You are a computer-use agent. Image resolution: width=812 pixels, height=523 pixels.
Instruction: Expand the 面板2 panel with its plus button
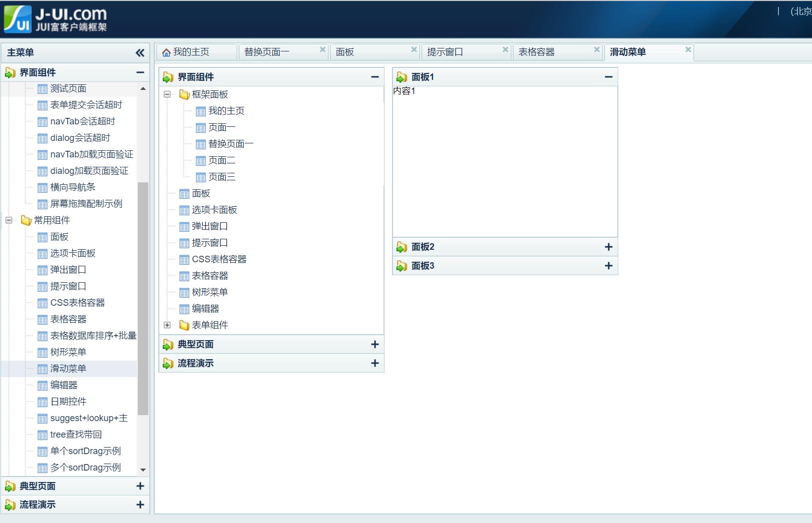click(609, 246)
